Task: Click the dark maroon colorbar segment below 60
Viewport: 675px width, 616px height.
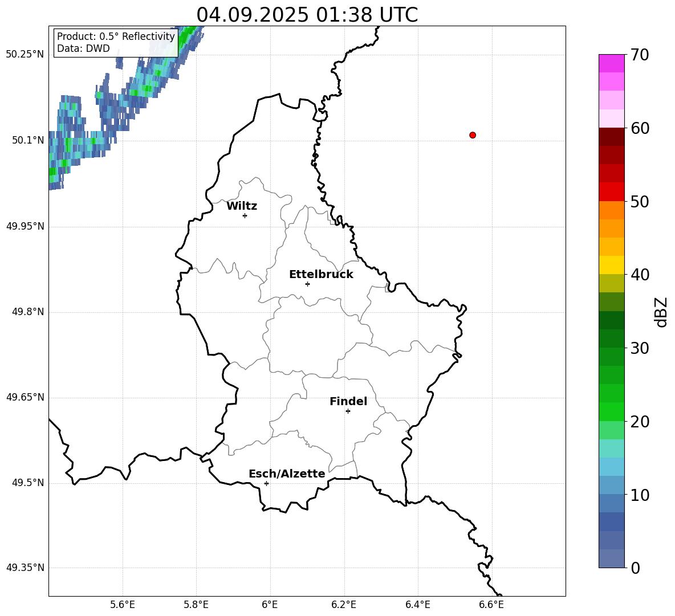Action: (x=611, y=137)
